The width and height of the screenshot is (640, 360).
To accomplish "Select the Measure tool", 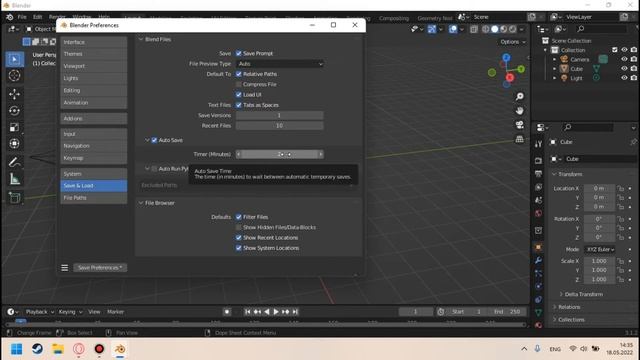I will point(14,179).
